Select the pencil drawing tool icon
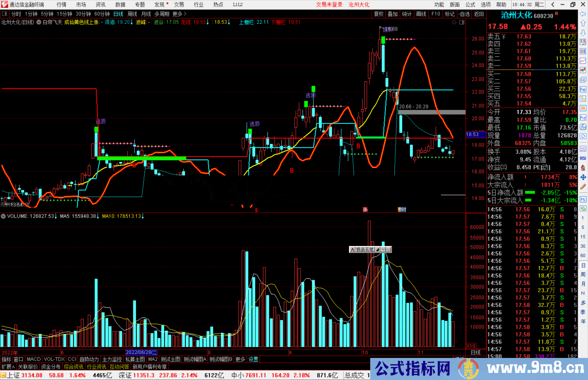This screenshot has height=380, width=588. point(583,187)
